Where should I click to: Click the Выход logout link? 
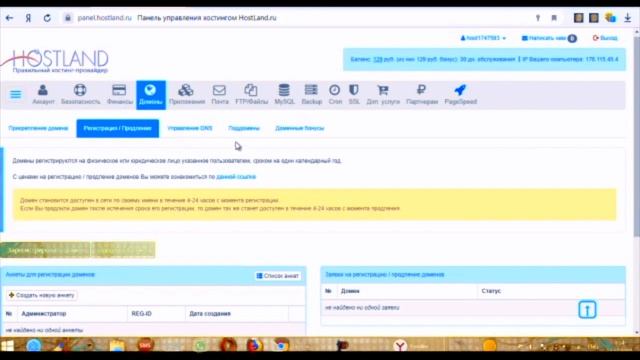tap(605, 38)
